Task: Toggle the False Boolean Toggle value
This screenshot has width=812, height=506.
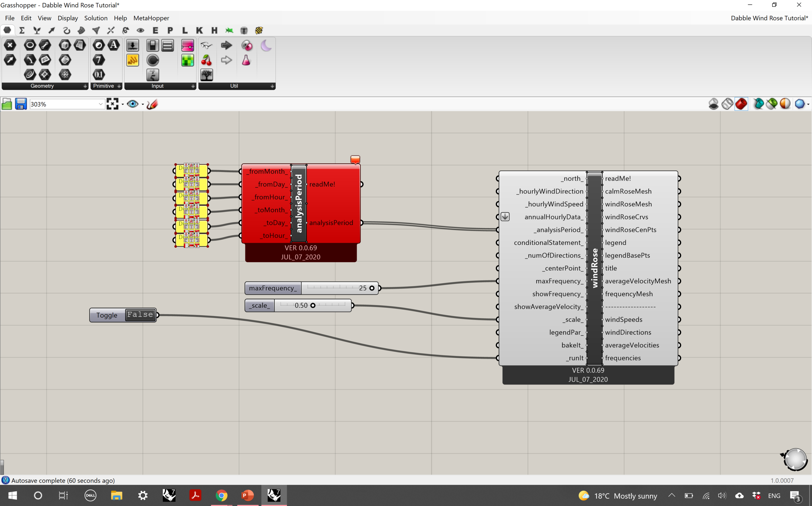Action: click(140, 315)
